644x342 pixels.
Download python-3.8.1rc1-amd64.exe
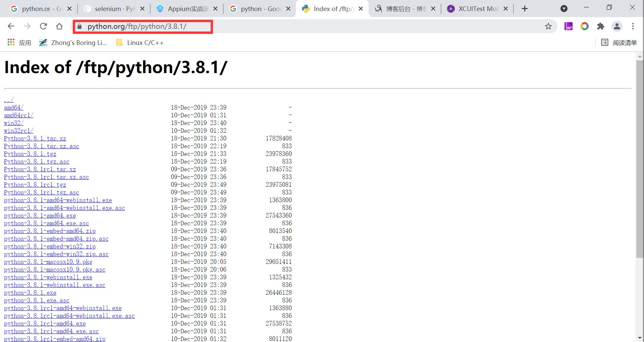45,323
